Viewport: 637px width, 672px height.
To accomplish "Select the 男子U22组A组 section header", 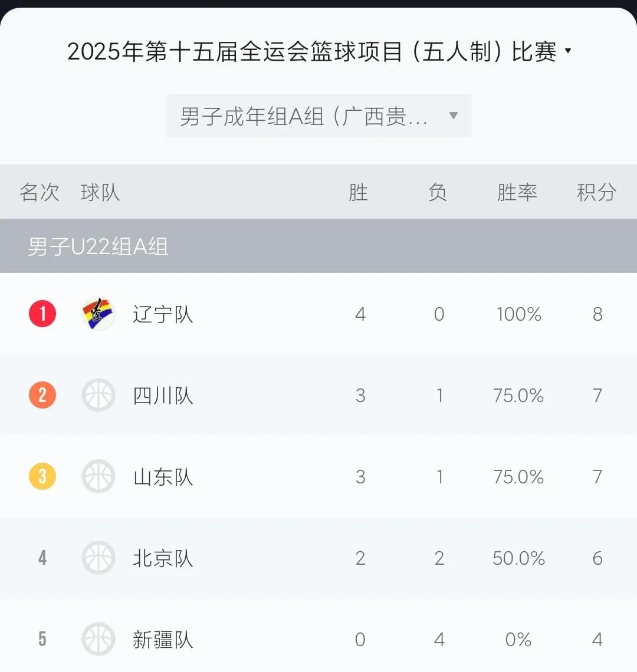I will (318, 246).
